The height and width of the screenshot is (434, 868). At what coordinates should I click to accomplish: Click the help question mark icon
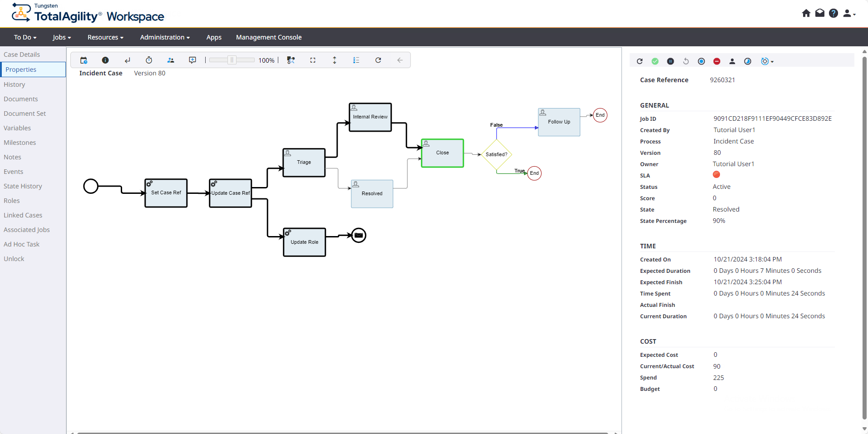[x=833, y=13]
